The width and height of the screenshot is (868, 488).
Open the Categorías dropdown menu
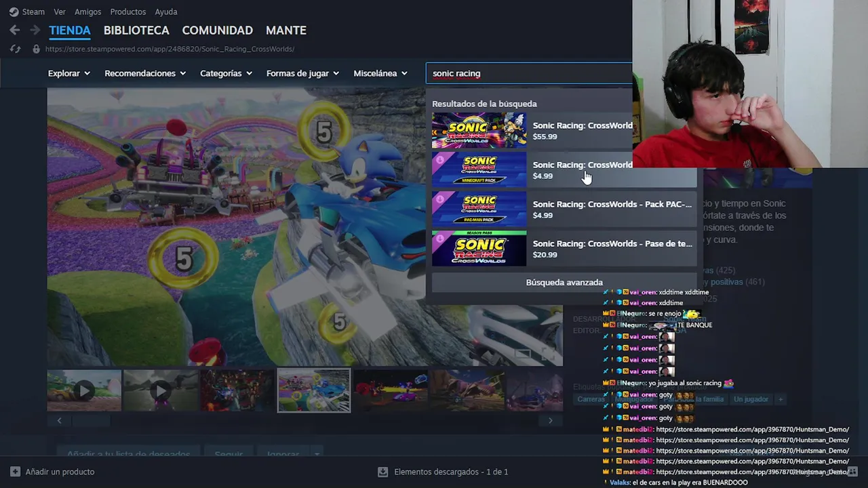click(x=226, y=73)
